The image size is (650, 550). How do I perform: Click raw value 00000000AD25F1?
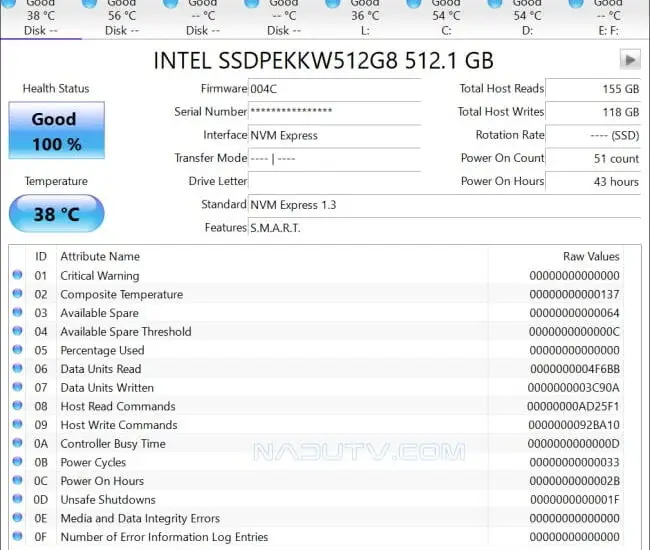click(x=573, y=406)
